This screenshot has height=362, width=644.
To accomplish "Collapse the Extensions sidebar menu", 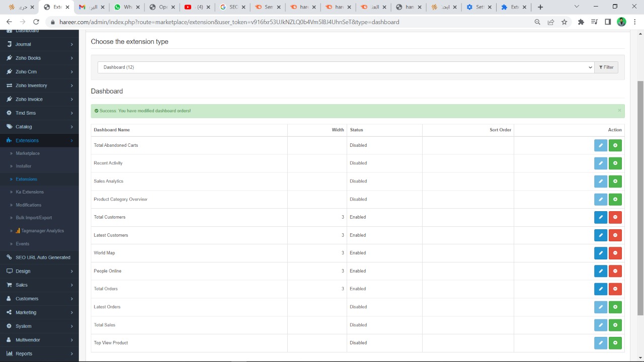I will tap(39, 140).
